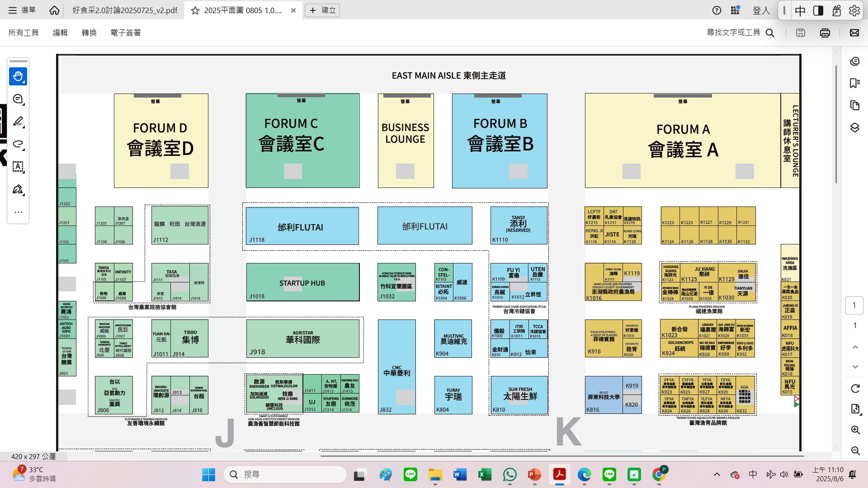Open more tools ellipsis in quick toolbar

click(18, 212)
